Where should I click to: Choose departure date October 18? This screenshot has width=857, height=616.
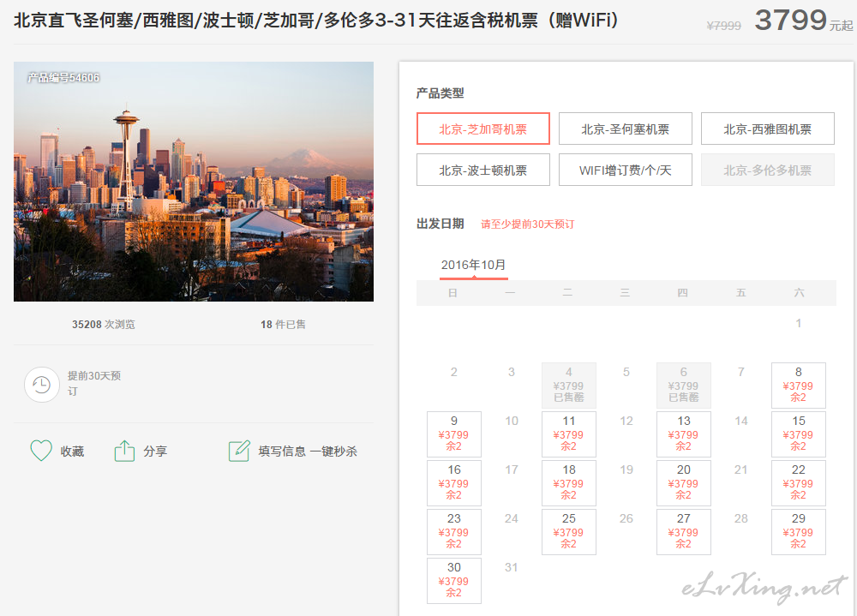(x=569, y=482)
